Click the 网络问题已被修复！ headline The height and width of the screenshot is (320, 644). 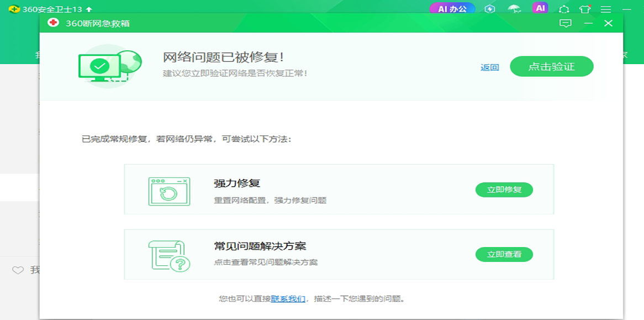point(224,57)
